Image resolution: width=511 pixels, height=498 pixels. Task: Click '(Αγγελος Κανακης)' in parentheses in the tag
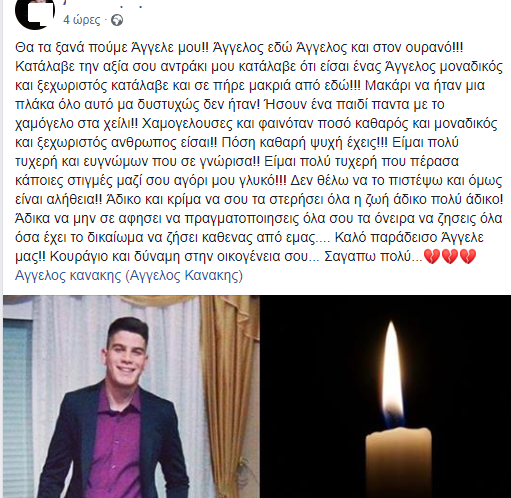[184, 276]
